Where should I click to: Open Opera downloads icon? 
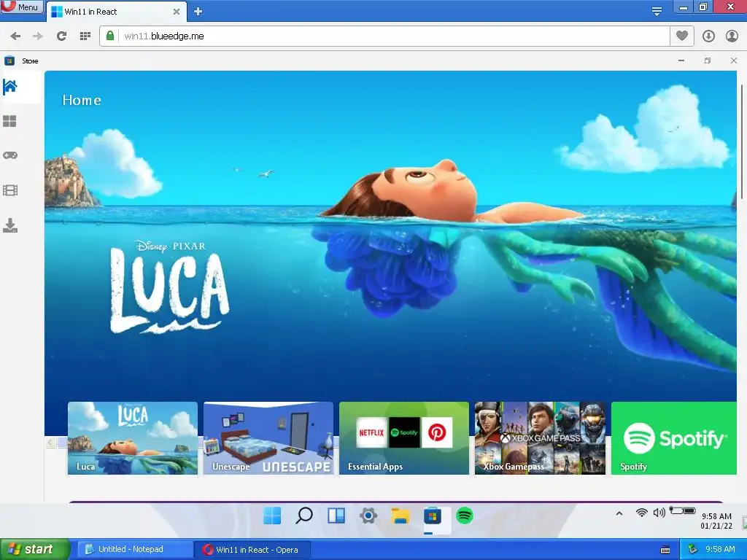708,36
